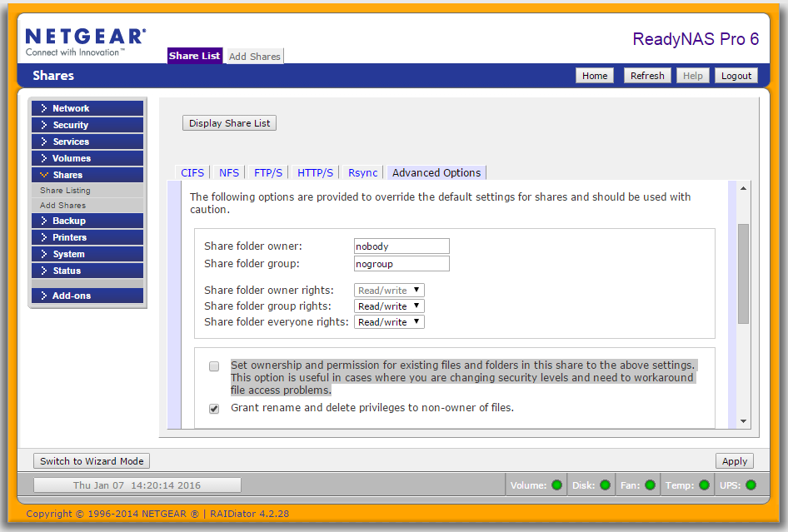Viewport: 788px width, 532px height.
Task: Uncheck grant rename and delete privileges option
Action: (x=214, y=408)
